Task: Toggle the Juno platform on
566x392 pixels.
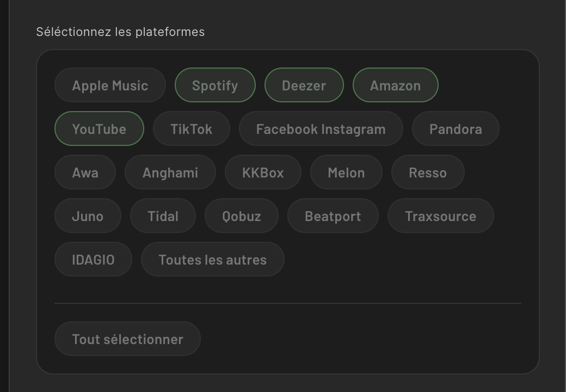Action: pyautogui.click(x=88, y=216)
